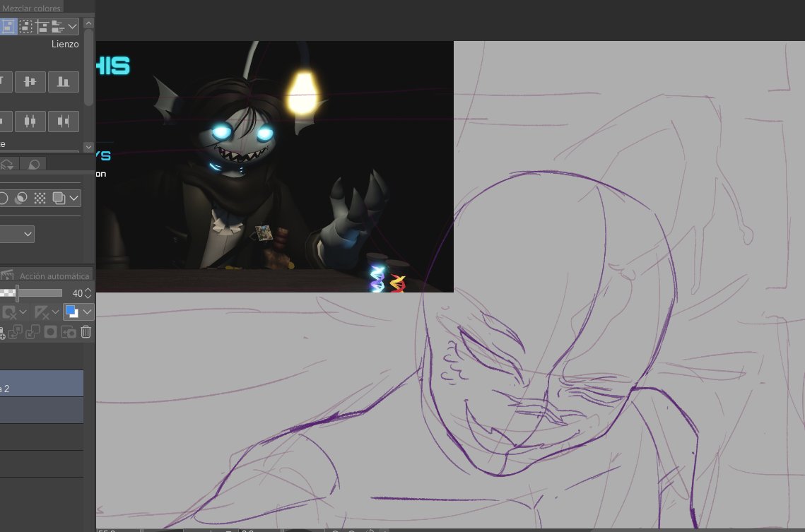Click the transfer to lower layer icon
The image size is (805, 532).
16,332
